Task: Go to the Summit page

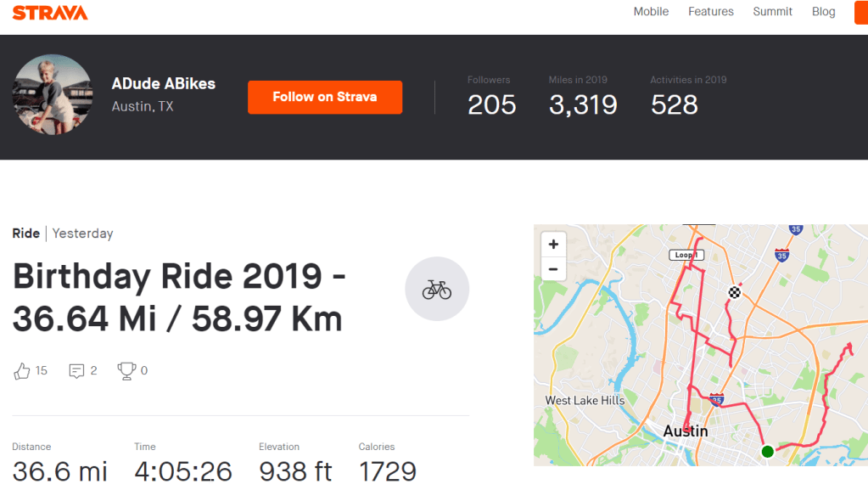Action: (x=773, y=12)
